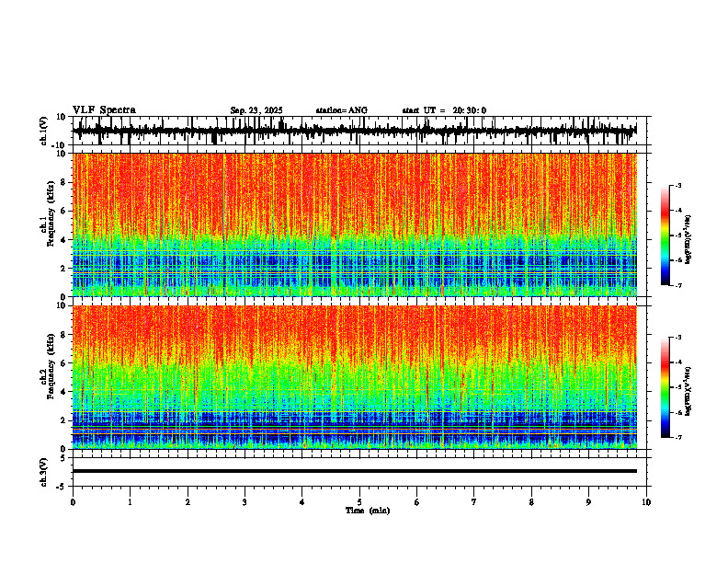Click the ch.1 spectrogram panel
The width and height of the screenshot is (728, 563).
coord(355,224)
